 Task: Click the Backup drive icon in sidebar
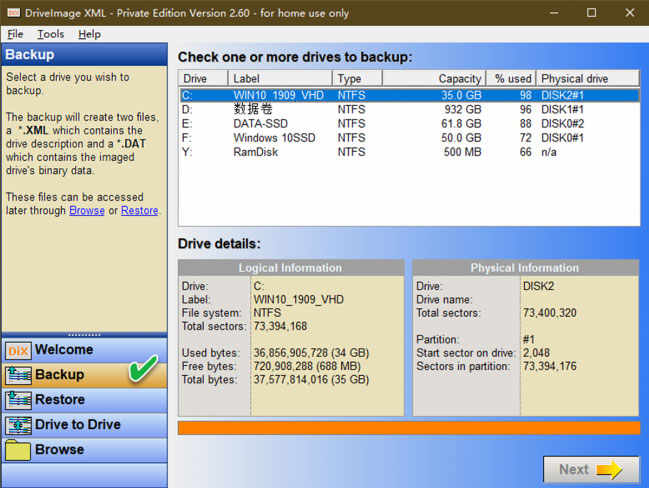coord(18,375)
